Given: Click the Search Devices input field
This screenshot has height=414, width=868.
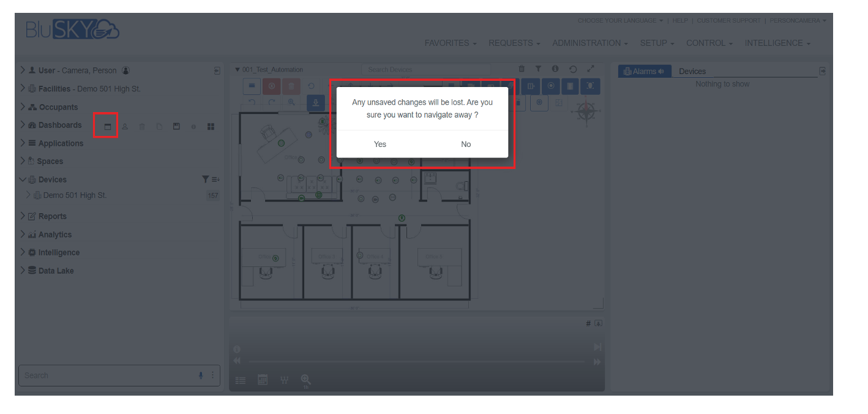Looking at the screenshot, I should [x=426, y=70].
